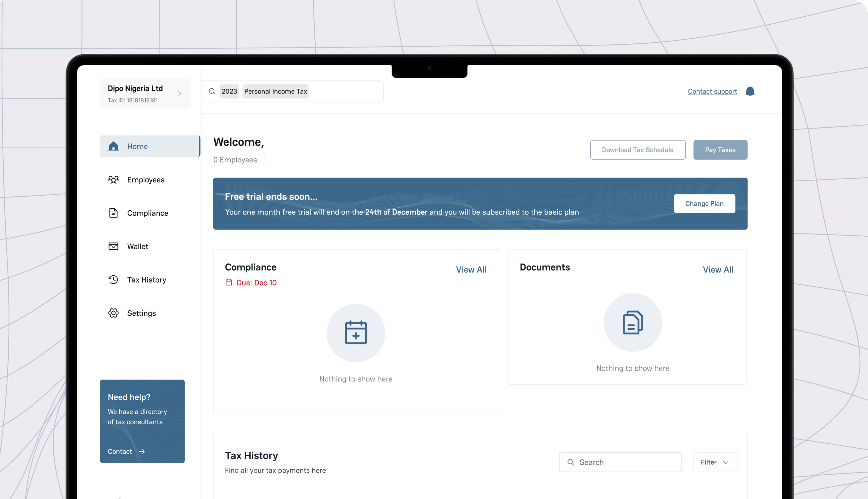Click the Change Plan button
Image resolution: width=868 pixels, height=499 pixels.
tap(704, 204)
